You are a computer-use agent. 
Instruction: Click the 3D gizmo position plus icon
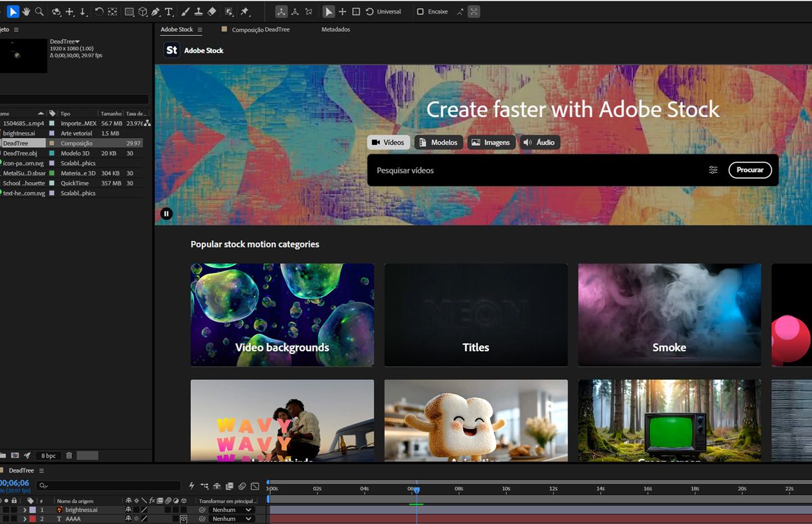click(x=342, y=12)
